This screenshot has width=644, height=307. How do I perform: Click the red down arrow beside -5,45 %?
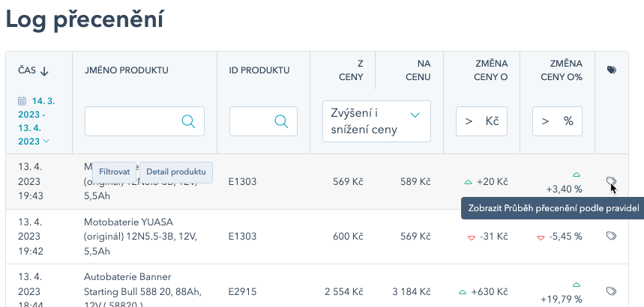(541, 237)
